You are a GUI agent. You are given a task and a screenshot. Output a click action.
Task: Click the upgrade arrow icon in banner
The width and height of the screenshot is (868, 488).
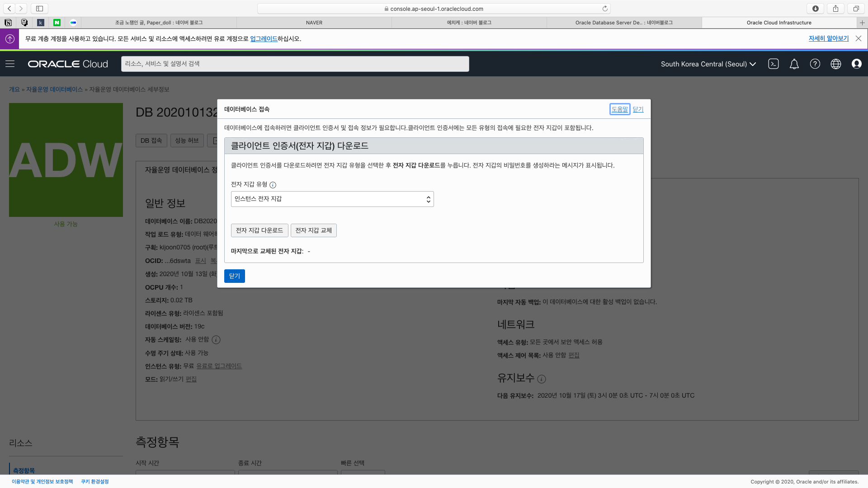click(x=9, y=39)
